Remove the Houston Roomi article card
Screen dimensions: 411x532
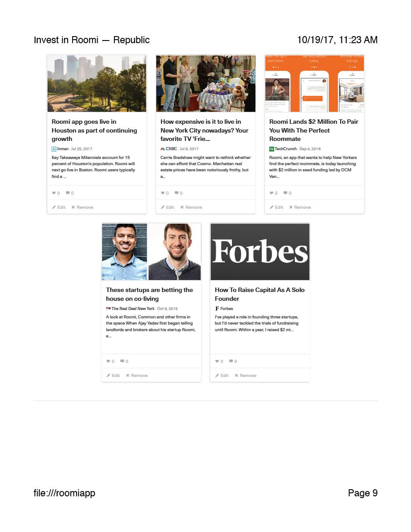coord(82,207)
